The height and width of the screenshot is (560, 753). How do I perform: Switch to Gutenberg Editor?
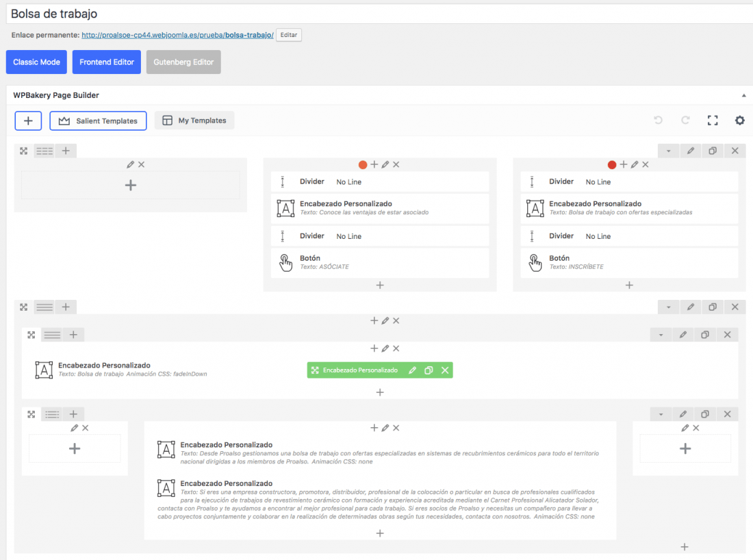[183, 62]
